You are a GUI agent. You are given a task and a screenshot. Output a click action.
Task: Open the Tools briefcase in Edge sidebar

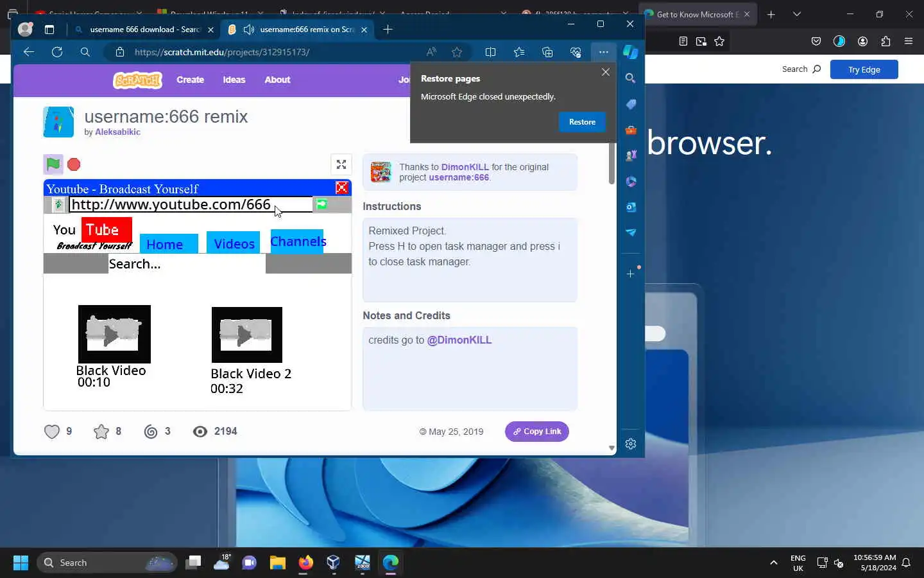click(x=631, y=130)
